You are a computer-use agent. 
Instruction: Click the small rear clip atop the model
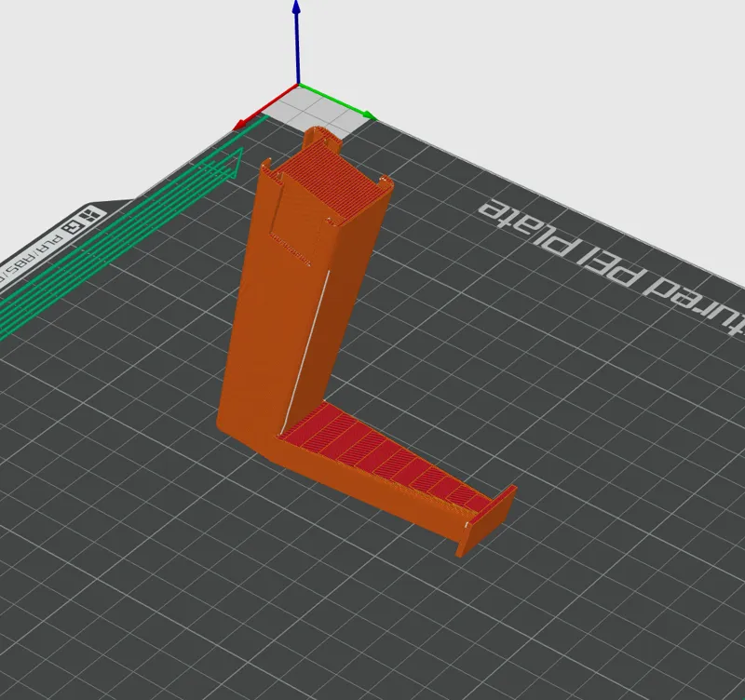(321, 137)
